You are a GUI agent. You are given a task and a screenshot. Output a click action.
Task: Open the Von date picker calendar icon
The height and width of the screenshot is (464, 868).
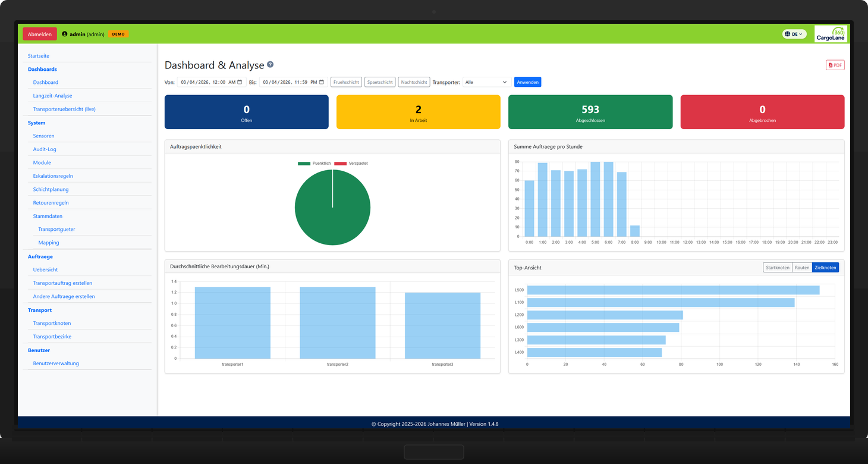(240, 81)
